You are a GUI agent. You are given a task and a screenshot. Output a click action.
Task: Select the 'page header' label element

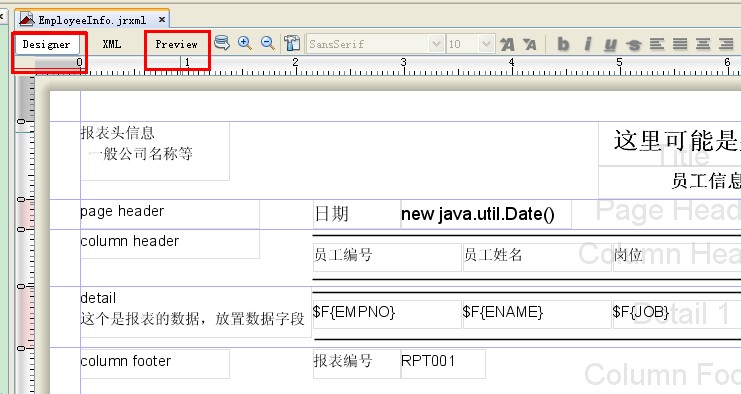(x=170, y=214)
